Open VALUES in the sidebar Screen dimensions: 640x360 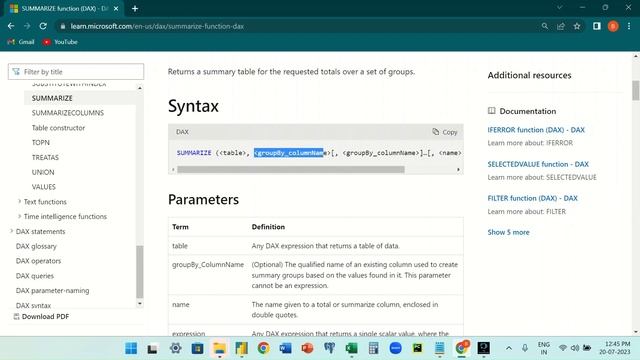coord(44,187)
